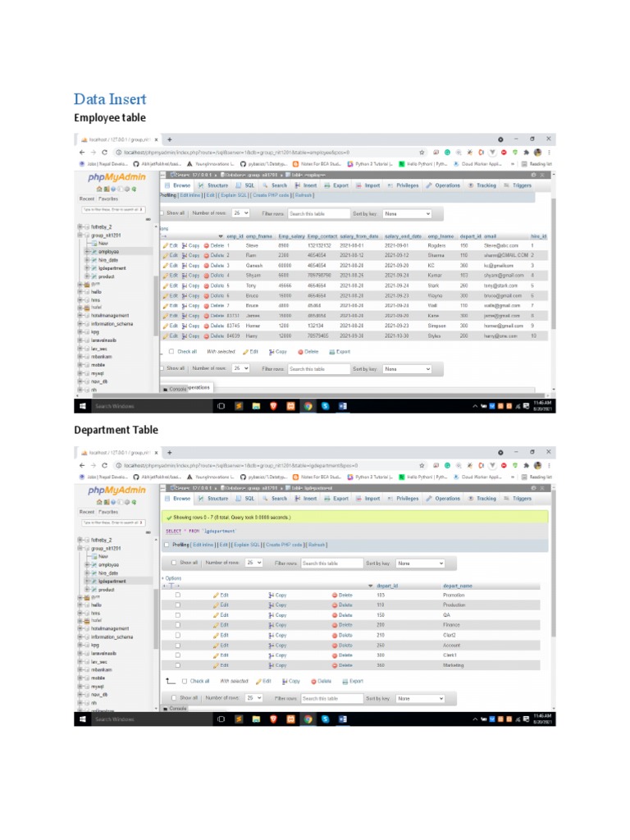Open bottom Sort by key dropdown, Employee screenshot
The height and width of the screenshot is (840, 630).
[x=407, y=369]
